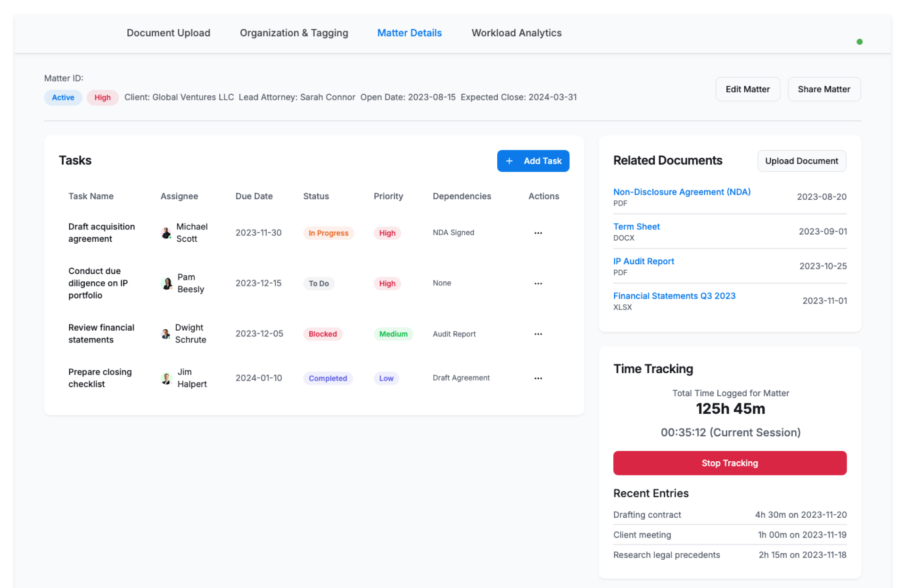Click the Blocked status badge

pyautogui.click(x=322, y=334)
